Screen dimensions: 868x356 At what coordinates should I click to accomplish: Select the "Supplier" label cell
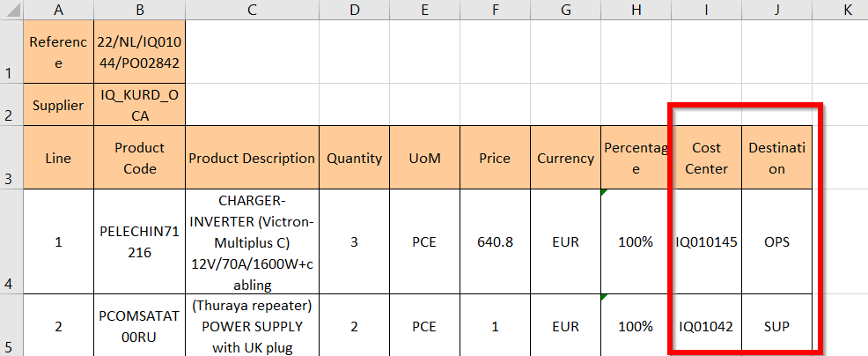coord(58,105)
